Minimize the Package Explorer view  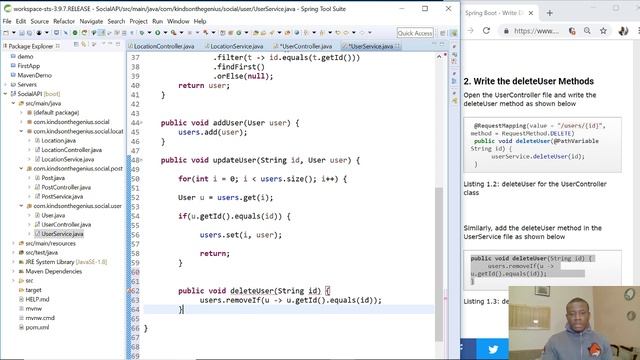pos(110,44)
